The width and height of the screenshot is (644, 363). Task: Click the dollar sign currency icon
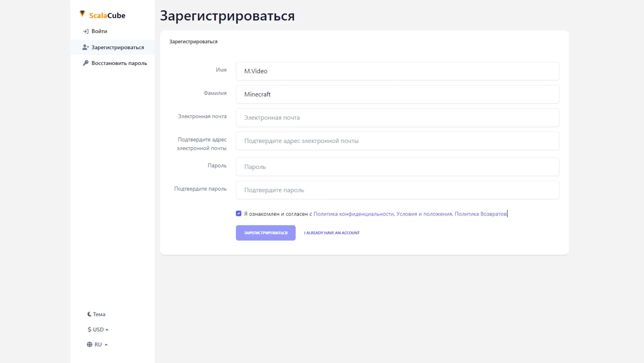[x=89, y=329]
